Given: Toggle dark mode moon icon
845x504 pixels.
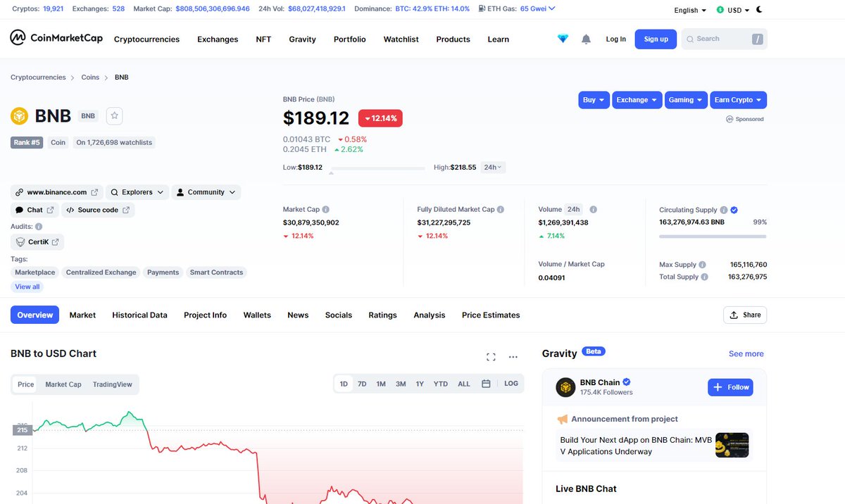Looking at the screenshot, I should click(759, 10).
